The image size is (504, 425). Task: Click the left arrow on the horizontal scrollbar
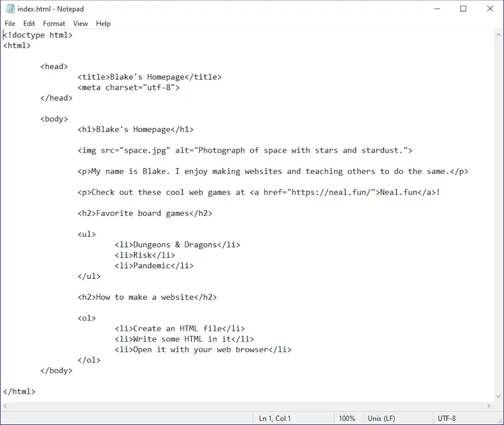pos(4,406)
